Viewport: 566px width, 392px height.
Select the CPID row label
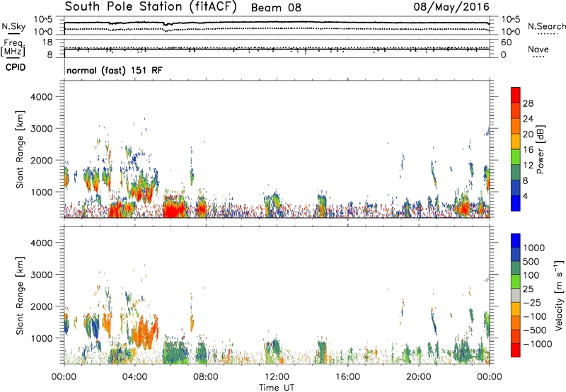pos(16,67)
